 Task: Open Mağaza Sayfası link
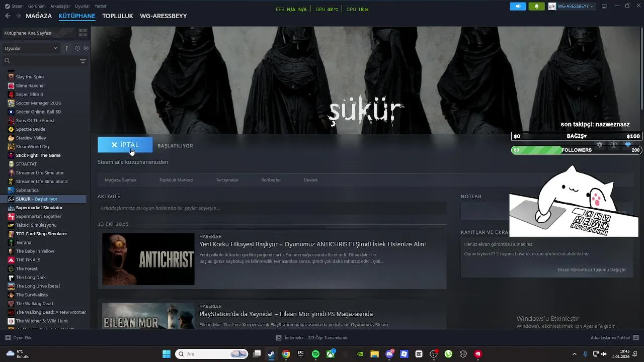[120, 180]
